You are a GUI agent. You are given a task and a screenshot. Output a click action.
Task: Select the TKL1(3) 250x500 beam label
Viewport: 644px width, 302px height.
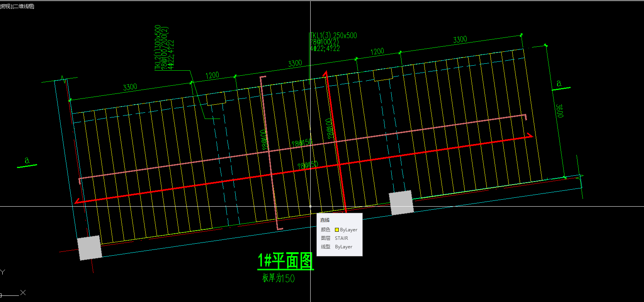(333, 36)
